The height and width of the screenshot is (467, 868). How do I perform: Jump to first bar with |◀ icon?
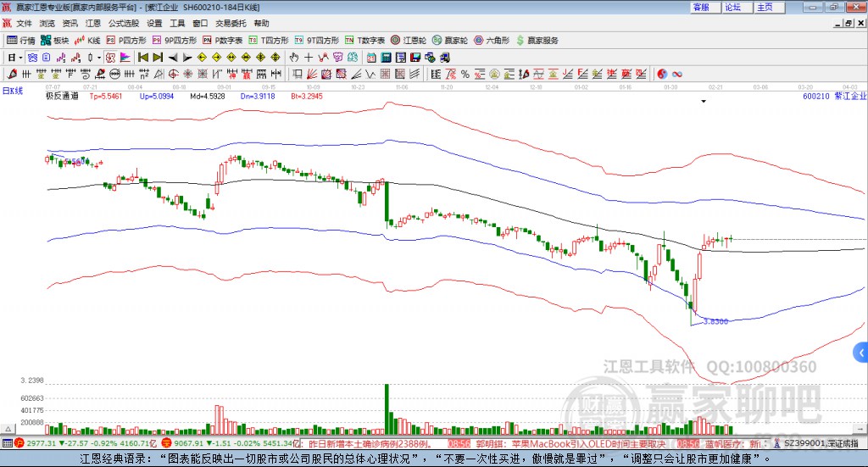[143, 58]
